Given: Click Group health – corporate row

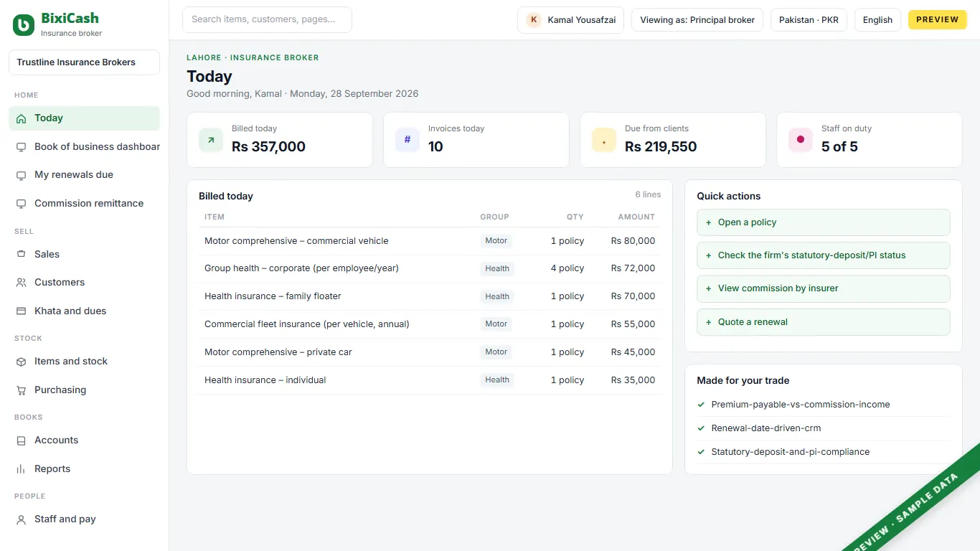Looking at the screenshot, I should pos(430,268).
